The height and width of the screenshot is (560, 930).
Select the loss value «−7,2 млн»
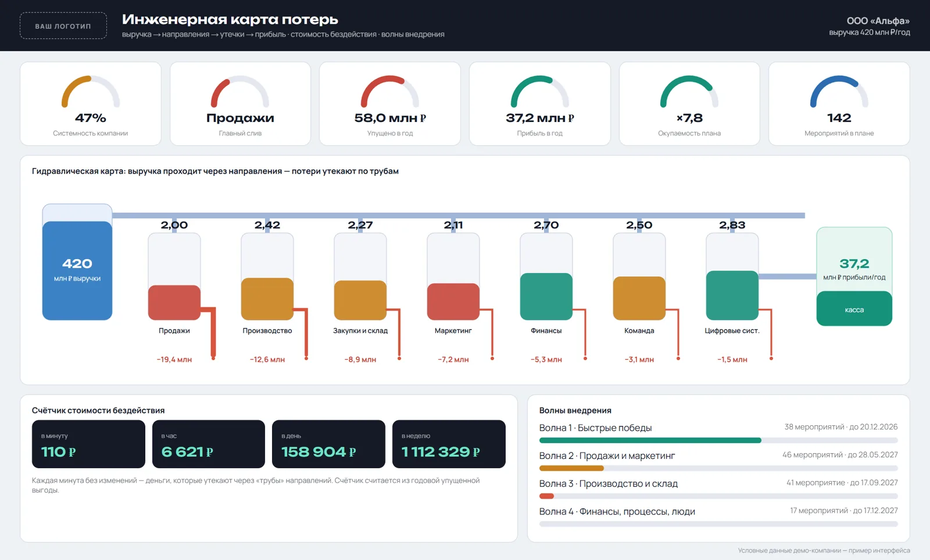tap(453, 360)
